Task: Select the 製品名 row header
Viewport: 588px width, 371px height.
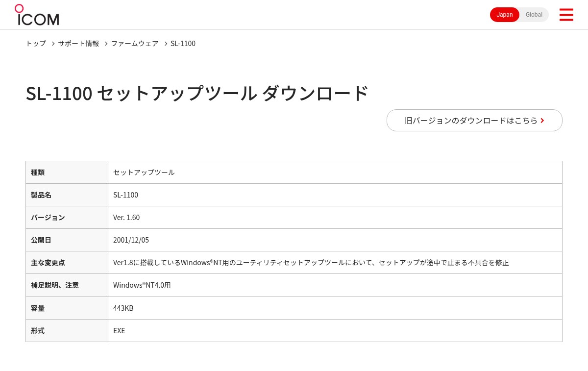Action: pyautogui.click(x=67, y=195)
